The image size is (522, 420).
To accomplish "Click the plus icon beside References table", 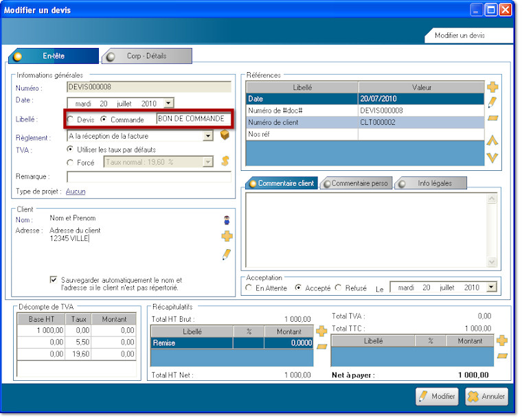I will coord(492,87).
